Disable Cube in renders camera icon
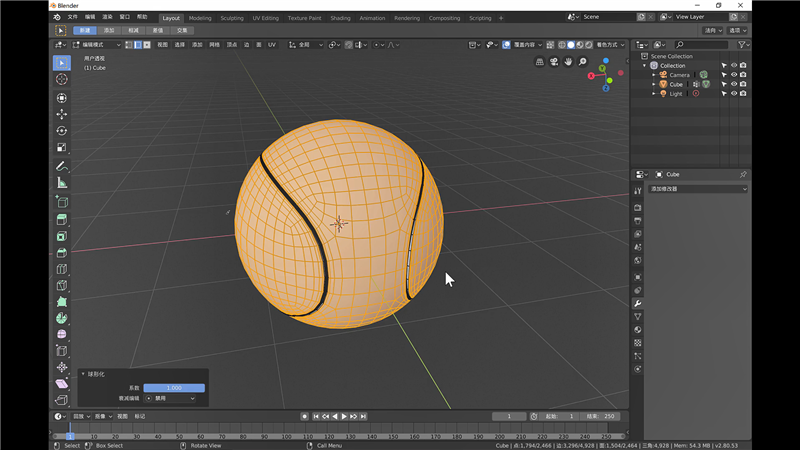Image resolution: width=800 pixels, height=450 pixels. [743, 84]
